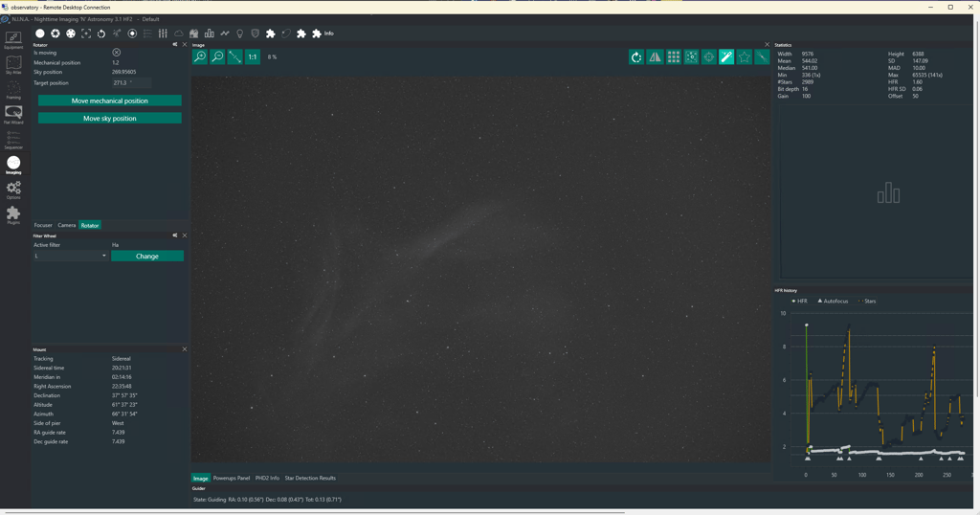Close the Image panel

tap(767, 45)
